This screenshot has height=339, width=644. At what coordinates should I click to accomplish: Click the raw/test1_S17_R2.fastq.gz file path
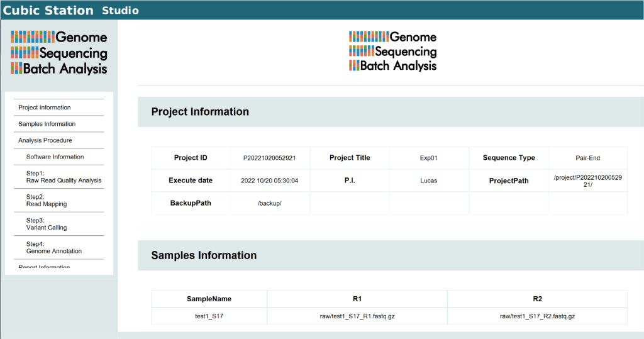(537, 316)
